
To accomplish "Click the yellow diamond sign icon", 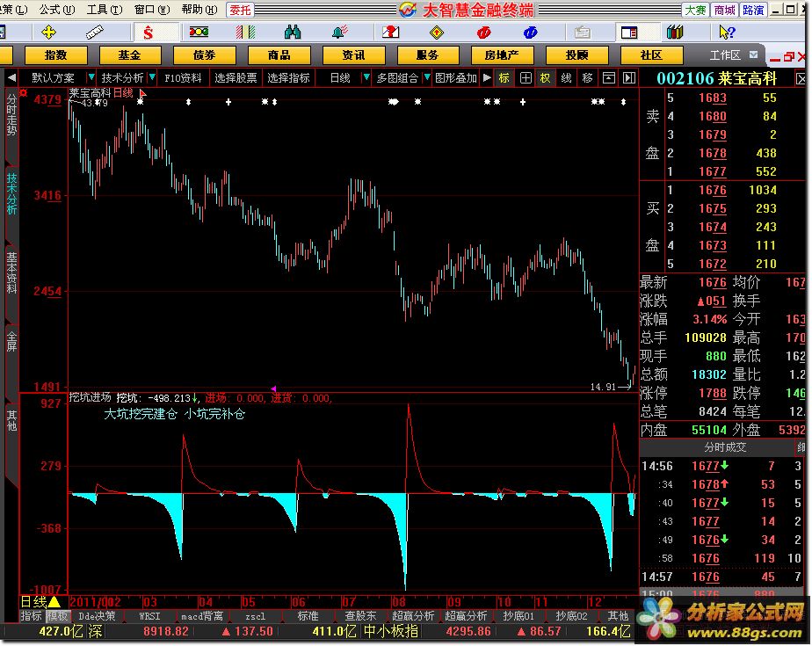I will click(x=437, y=33).
